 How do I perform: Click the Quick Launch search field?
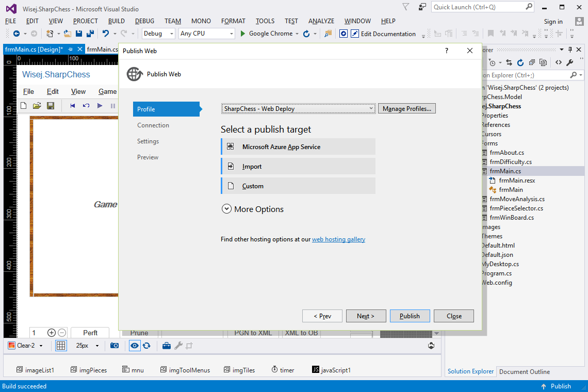point(483,7)
